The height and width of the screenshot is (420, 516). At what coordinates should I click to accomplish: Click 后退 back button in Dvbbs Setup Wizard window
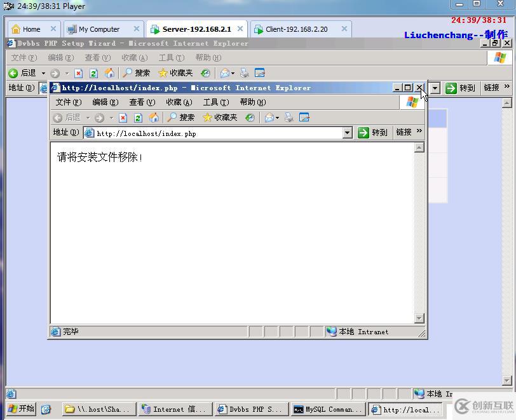22,72
